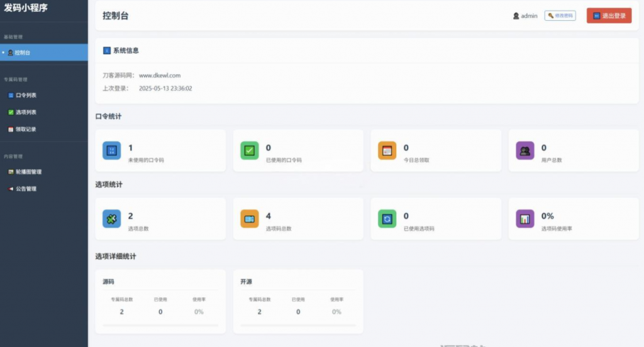The image size is (644, 347).
Task: Click the 未使用的口令码 stat icon
Action: coord(111,151)
